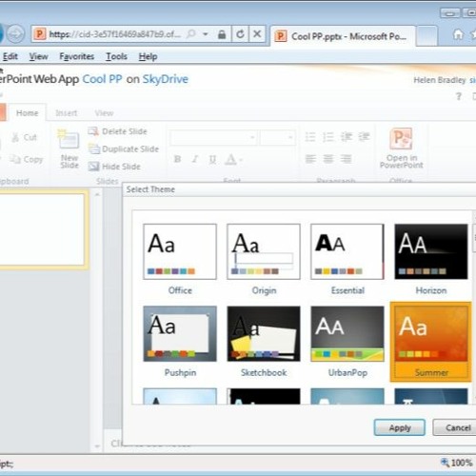Pick the UrbanPop theme thumbnail
476x476 pixels.
tap(347, 333)
